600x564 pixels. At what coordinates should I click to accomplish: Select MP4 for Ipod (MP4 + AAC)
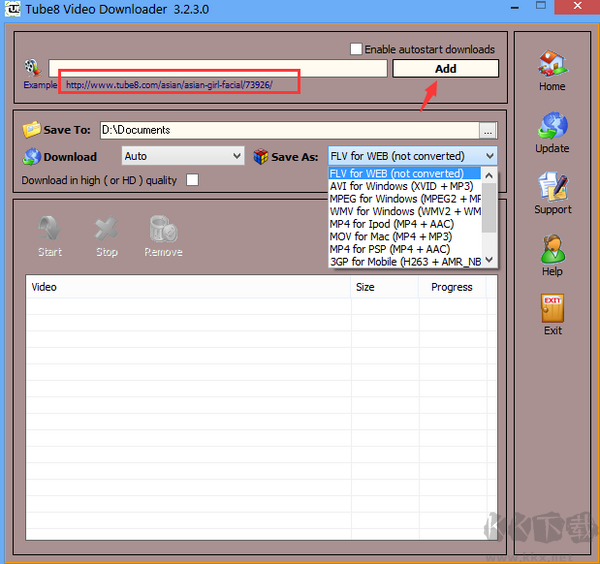click(x=404, y=224)
